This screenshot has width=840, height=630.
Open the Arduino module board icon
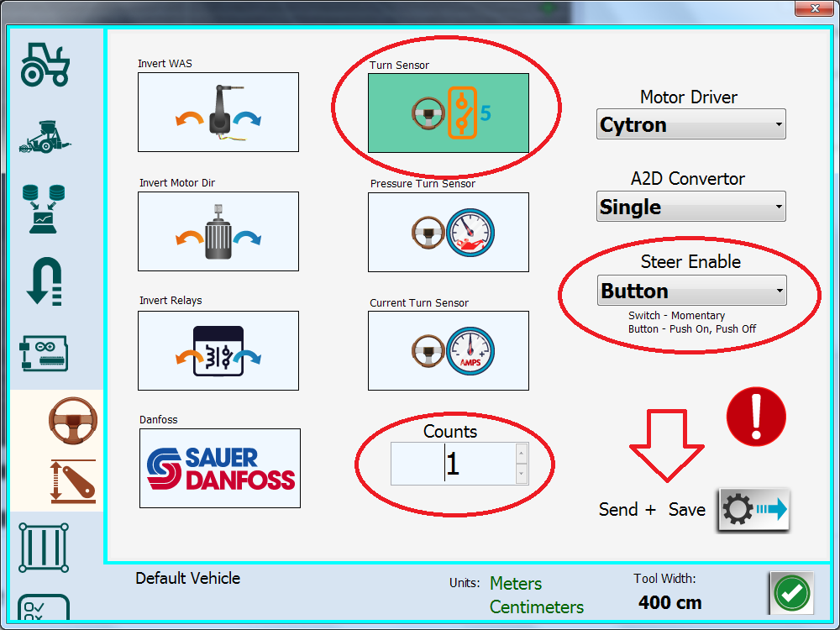click(45, 354)
